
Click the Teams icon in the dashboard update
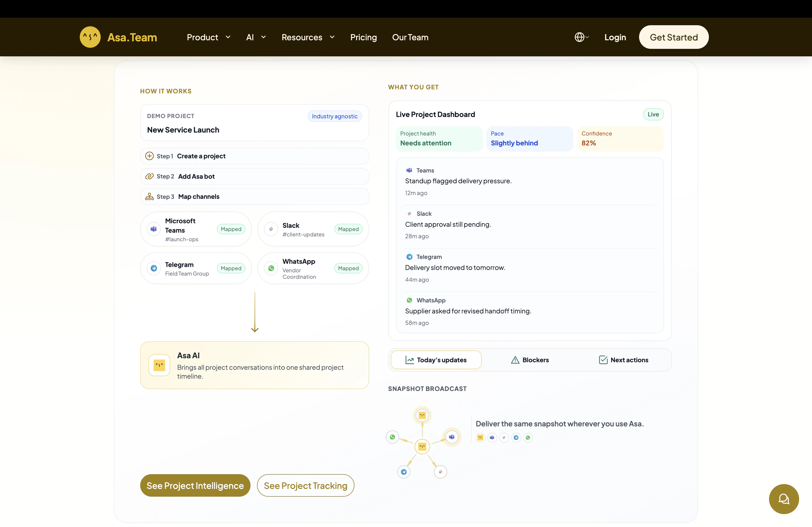pyautogui.click(x=409, y=170)
